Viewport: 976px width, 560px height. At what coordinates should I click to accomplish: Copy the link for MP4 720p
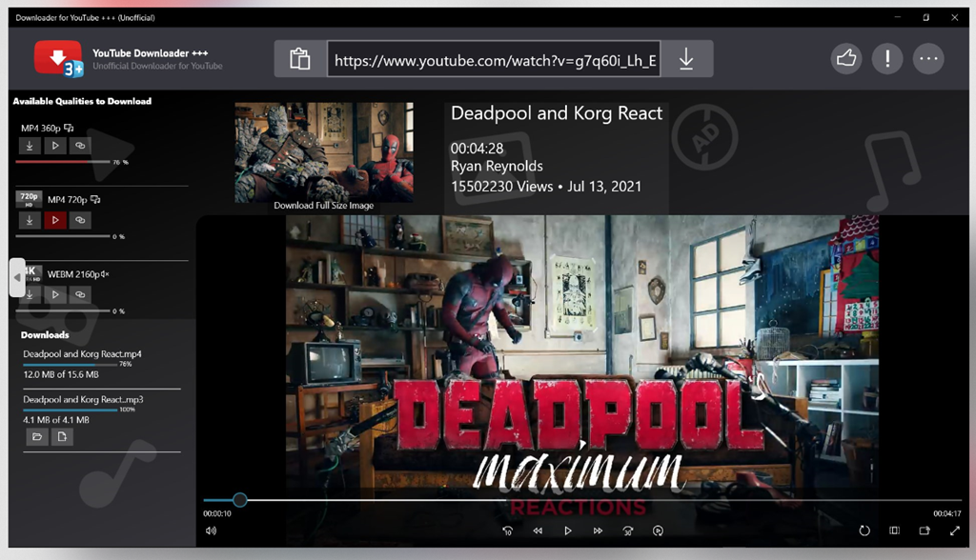80,220
